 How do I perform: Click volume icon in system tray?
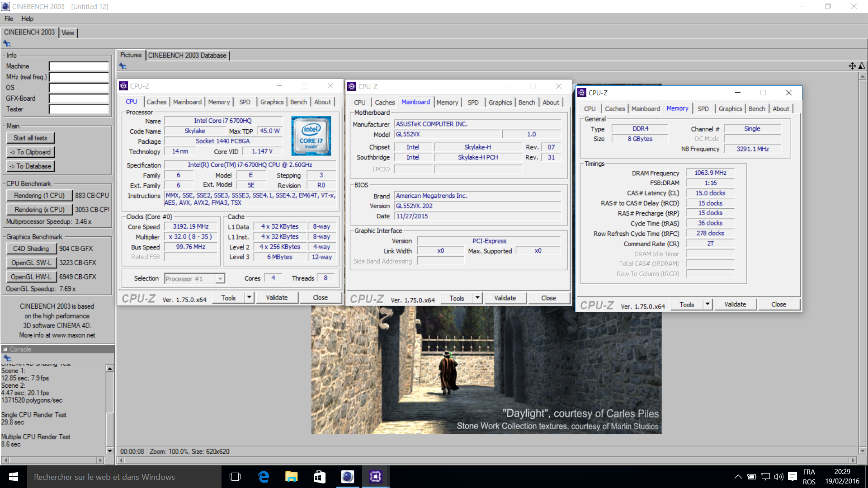click(x=778, y=477)
